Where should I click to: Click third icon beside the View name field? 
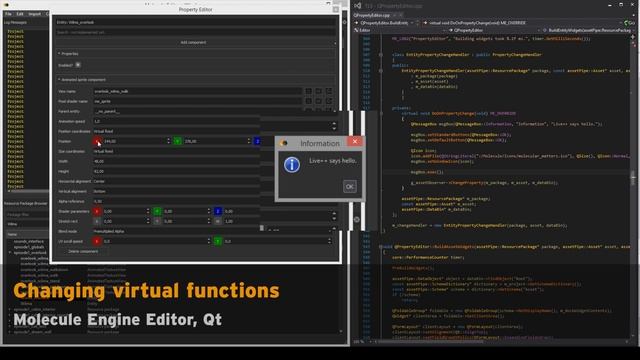coord(329,91)
